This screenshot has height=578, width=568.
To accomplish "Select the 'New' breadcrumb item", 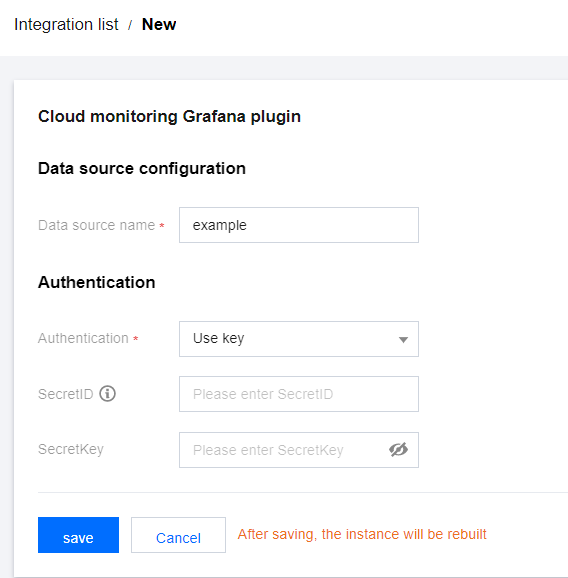I will (x=159, y=25).
